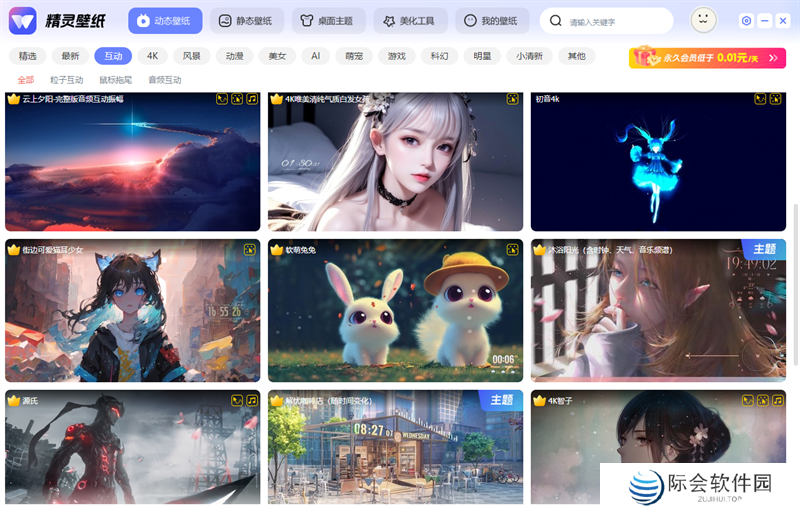Click the badge icon on 软萌兔兔
This screenshot has width=800, height=513.
(513, 249)
